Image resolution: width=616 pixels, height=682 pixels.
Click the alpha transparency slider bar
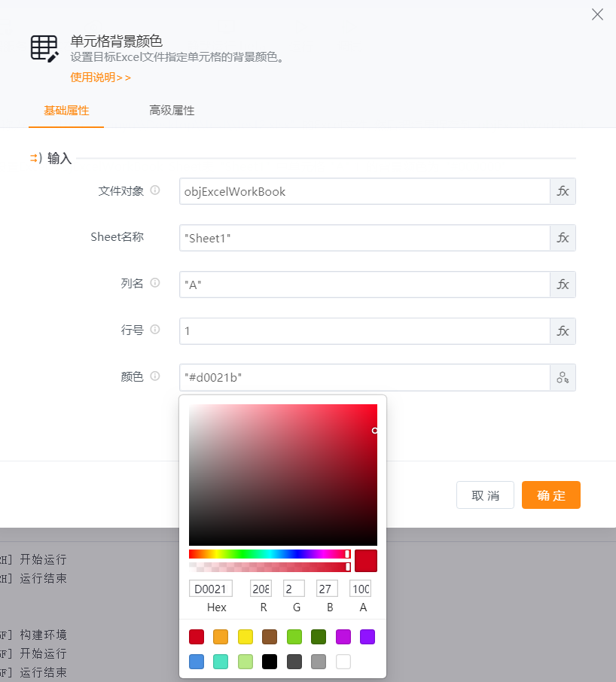(269, 566)
